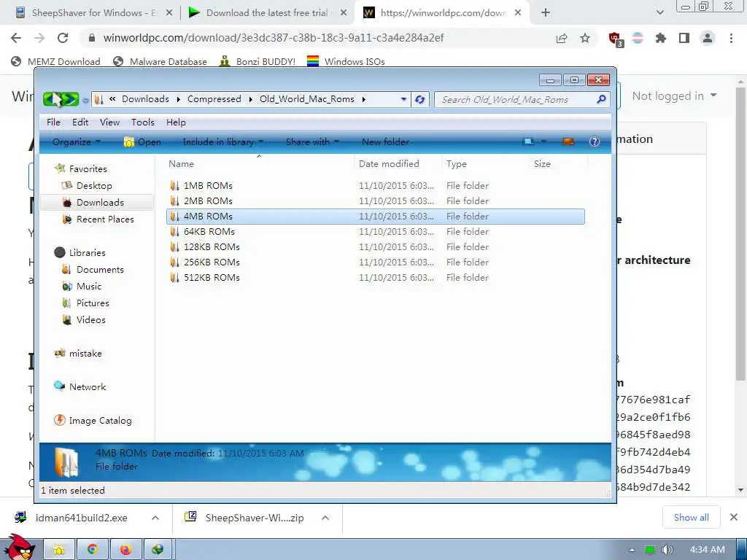Select the 256KB ROMs folder icon

tap(175, 262)
